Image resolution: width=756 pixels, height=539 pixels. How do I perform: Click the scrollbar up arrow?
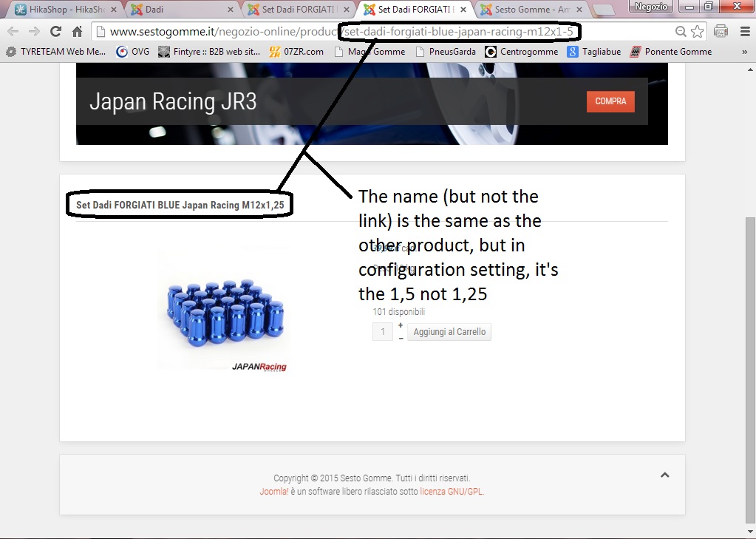click(x=751, y=70)
